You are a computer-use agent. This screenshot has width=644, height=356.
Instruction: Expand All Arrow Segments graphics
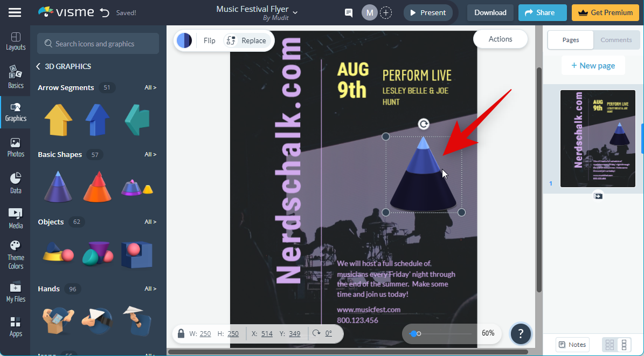click(150, 87)
